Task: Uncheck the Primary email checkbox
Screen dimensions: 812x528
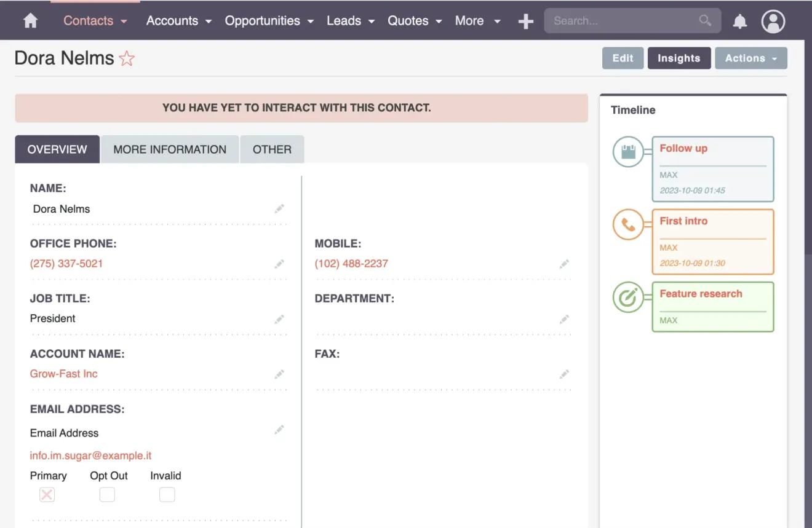Action: click(47, 494)
